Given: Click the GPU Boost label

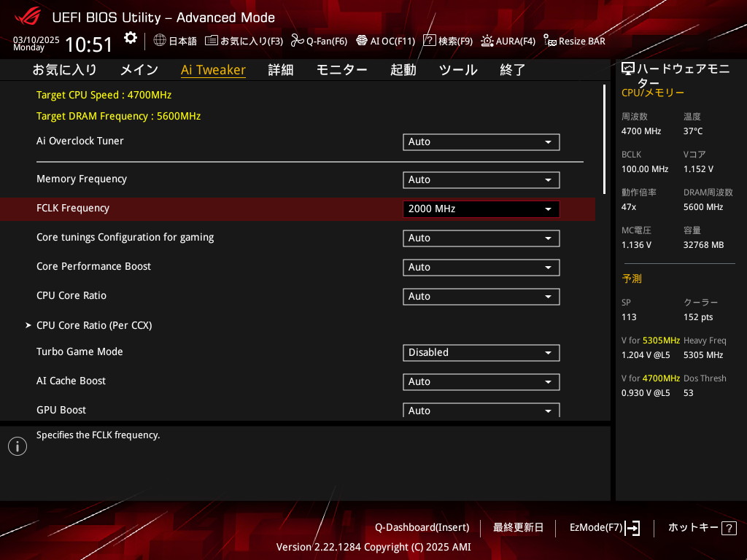Looking at the screenshot, I should click(61, 410).
